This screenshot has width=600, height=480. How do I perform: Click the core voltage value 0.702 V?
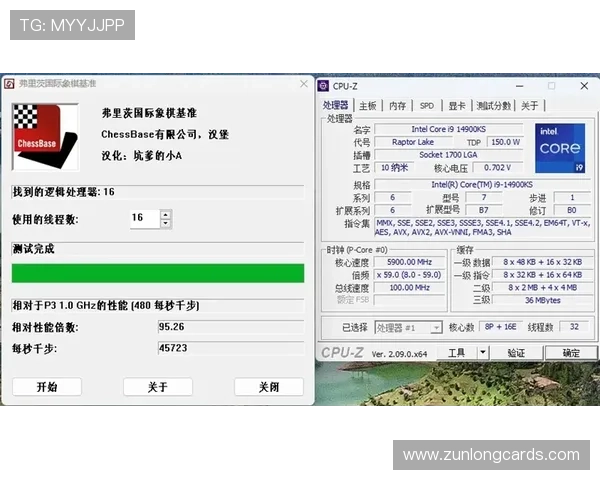(497, 168)
